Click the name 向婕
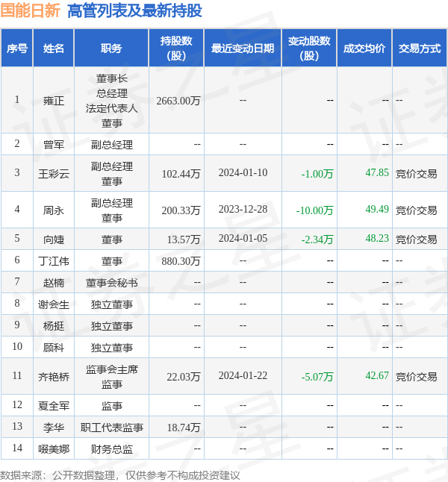Screen dimensions: 448x482 coord(54,240)
